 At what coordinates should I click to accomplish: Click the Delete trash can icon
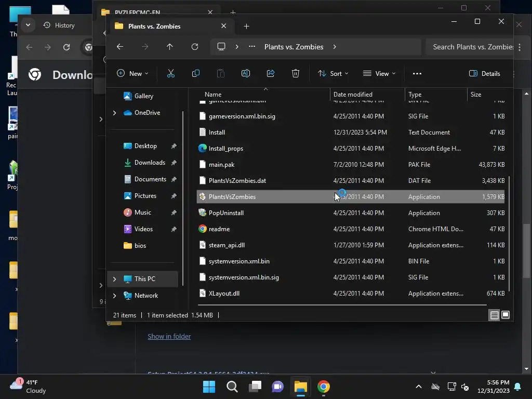pos(296,73)
